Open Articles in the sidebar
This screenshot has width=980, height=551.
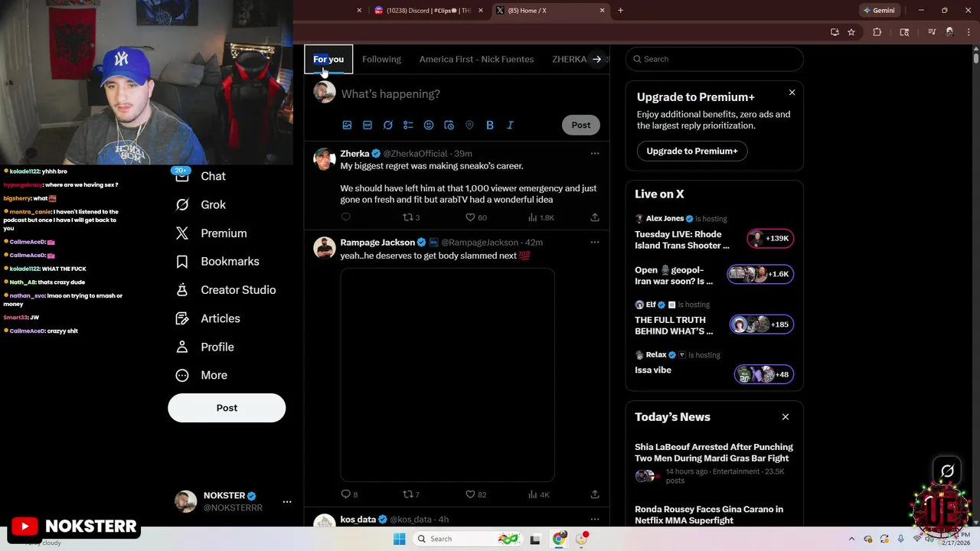(207, 318)
